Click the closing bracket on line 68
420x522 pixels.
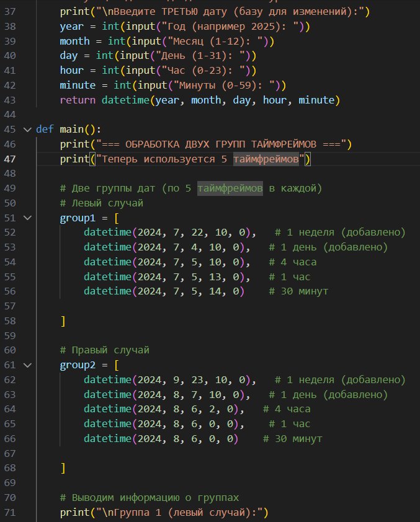tap(63, 468)
